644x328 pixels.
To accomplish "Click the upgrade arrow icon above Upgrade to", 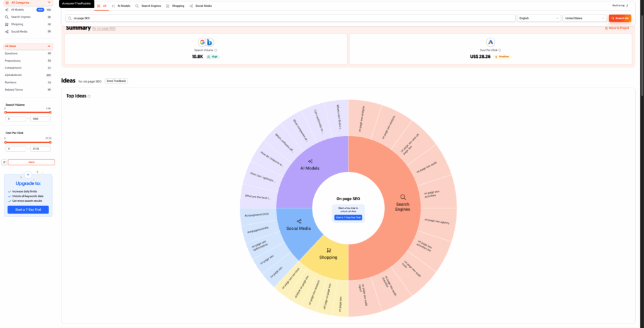I will tap(28, 174).
